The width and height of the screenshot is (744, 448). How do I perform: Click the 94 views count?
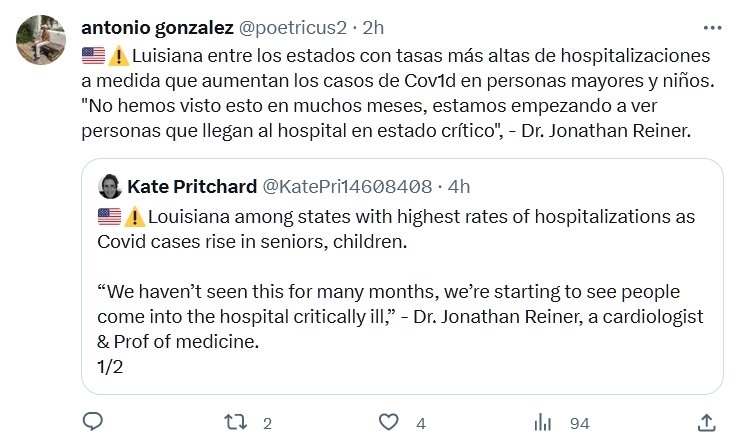pyautogui.click(x=580, y=423)
